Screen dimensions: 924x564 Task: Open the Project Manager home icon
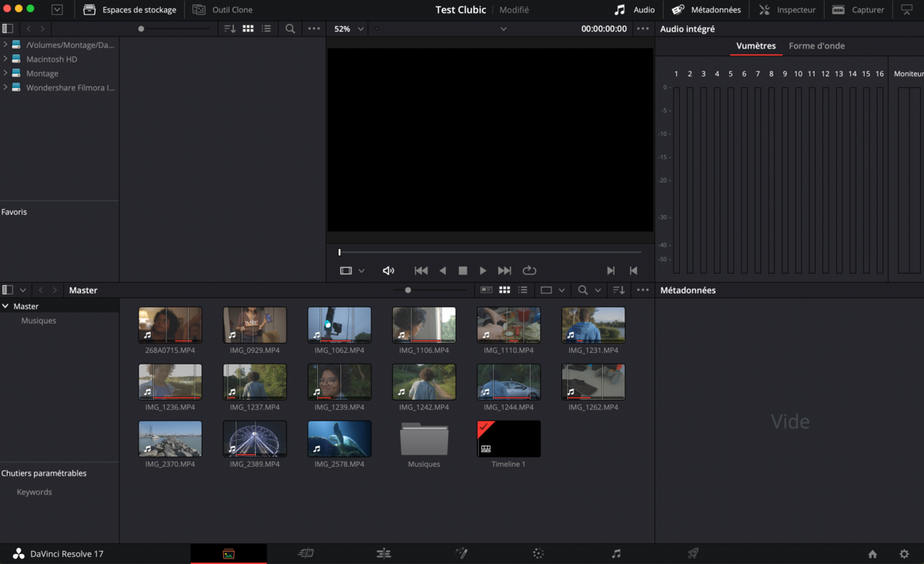point(872,554)
